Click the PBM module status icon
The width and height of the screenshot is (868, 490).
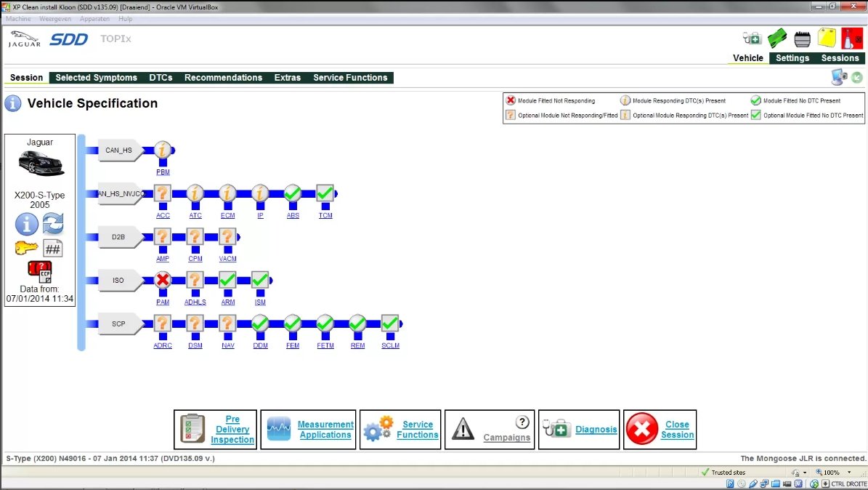coord(163,150)
